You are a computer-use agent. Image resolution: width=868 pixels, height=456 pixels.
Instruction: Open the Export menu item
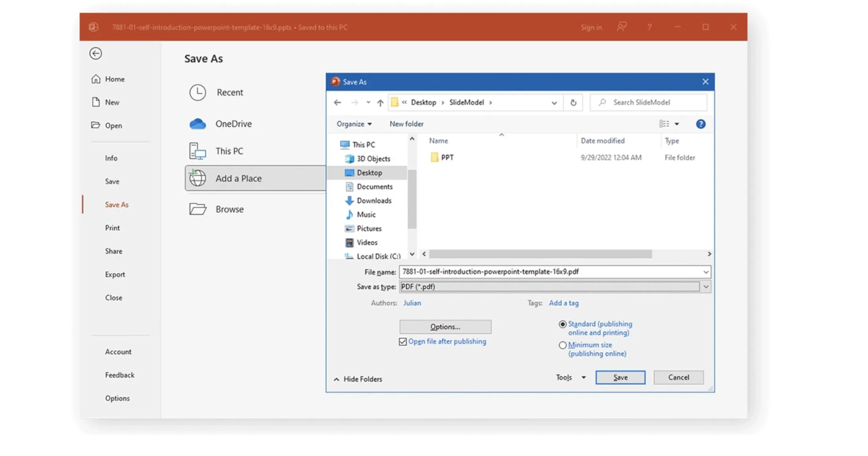pos(115,274)
